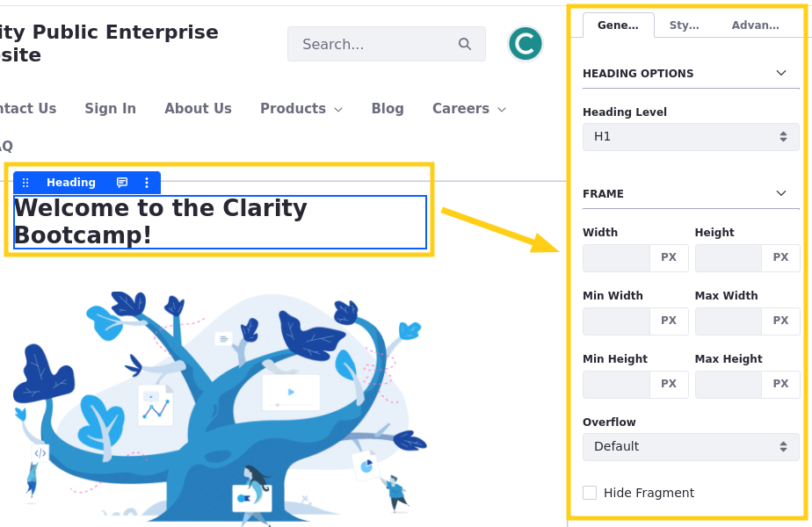This screenshot has width=812, height=527.
Task: Collapse the Frame section
Action: pos(781,193)
